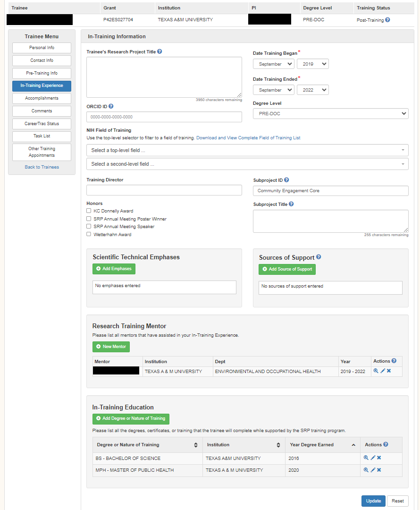Open the Degree Level dropdown
Image resolution: width=420 pixels, height=510 pixels.
click(330, 114)
